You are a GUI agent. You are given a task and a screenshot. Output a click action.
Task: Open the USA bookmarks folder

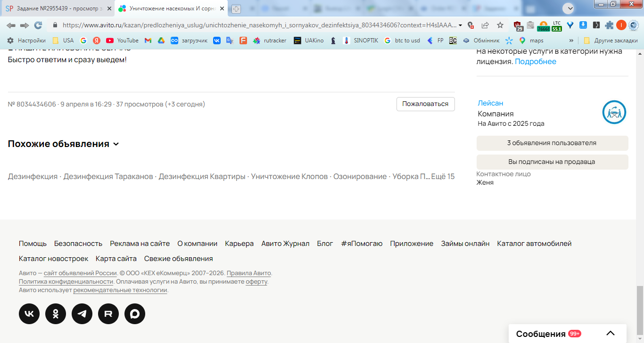[63, 41]
